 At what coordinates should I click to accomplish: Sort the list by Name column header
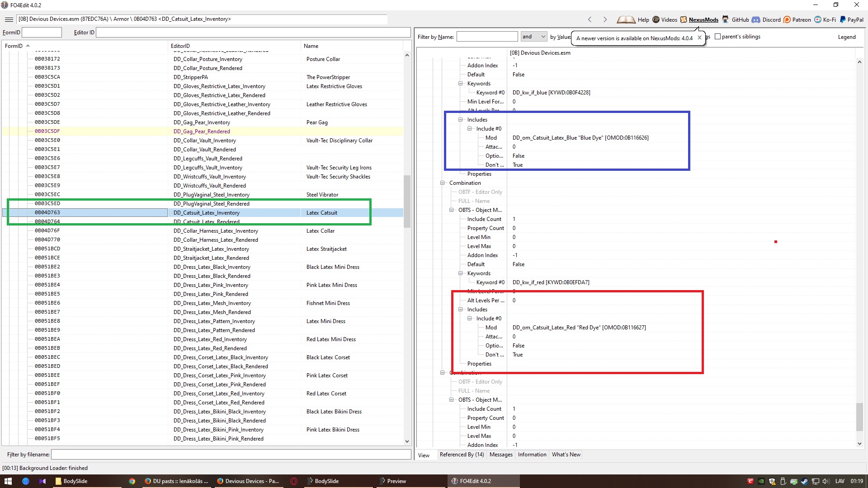[352, 46]
